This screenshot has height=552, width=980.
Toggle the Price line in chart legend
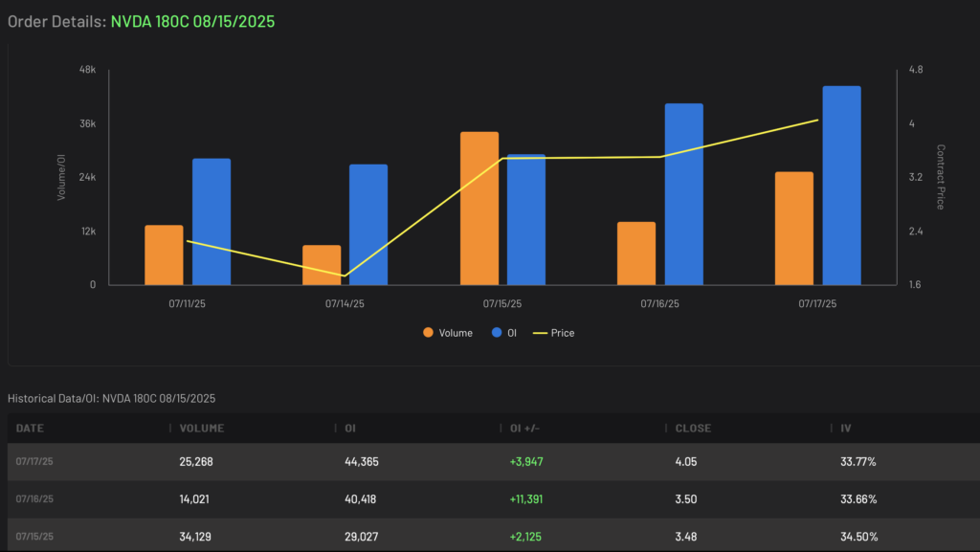pos(554,333)
